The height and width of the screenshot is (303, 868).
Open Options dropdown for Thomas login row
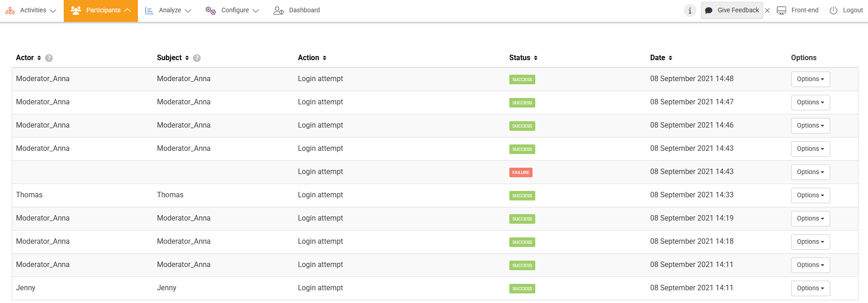tap(810, 195)
